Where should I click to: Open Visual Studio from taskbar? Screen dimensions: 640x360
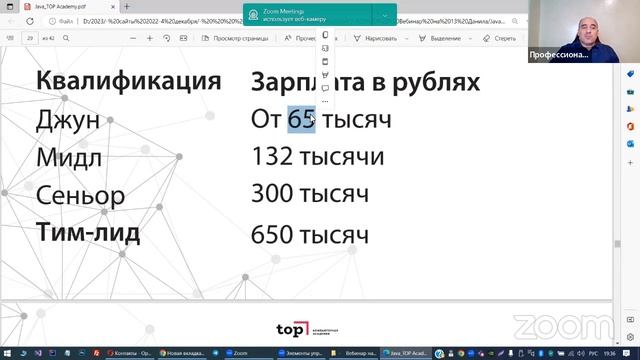(x=38, y=353)
